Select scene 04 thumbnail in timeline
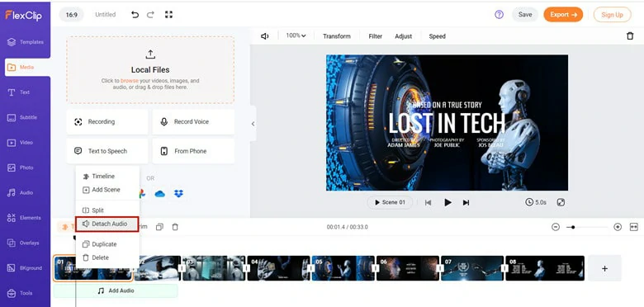 click(278, 268)
